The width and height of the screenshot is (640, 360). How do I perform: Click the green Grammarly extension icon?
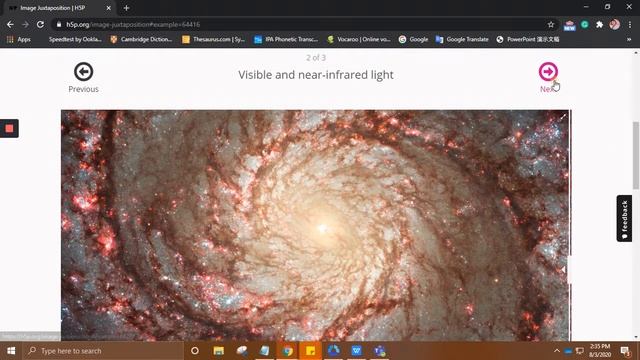584,24
